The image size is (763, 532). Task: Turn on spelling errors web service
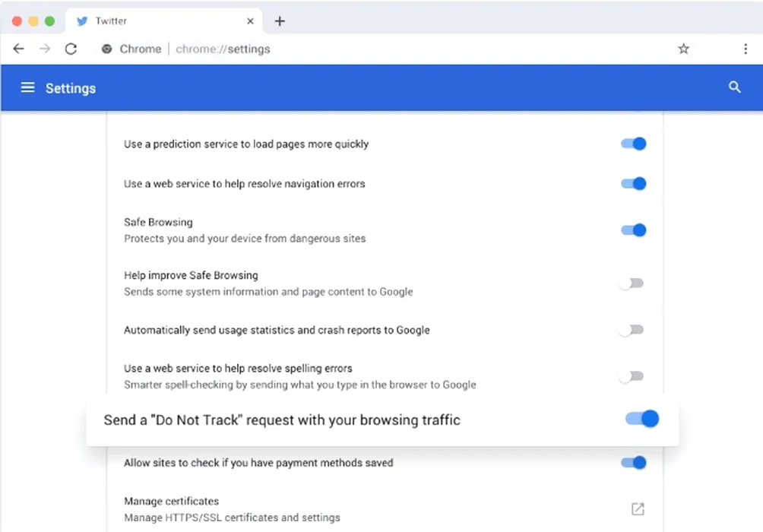[x=632, y=376]
